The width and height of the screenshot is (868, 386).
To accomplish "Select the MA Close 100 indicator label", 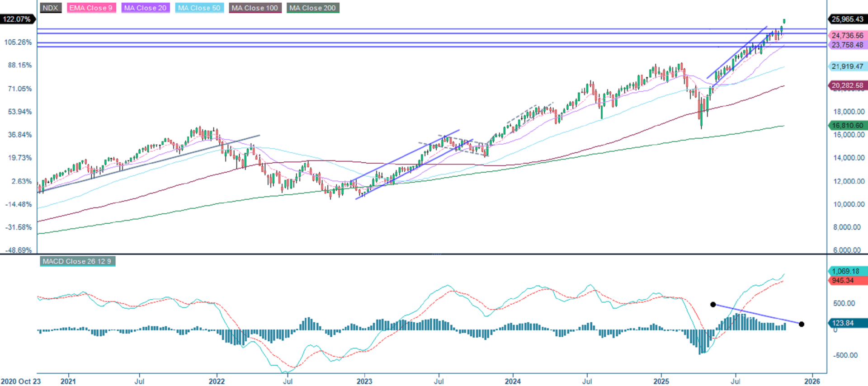I will click(x=255, y=8).
